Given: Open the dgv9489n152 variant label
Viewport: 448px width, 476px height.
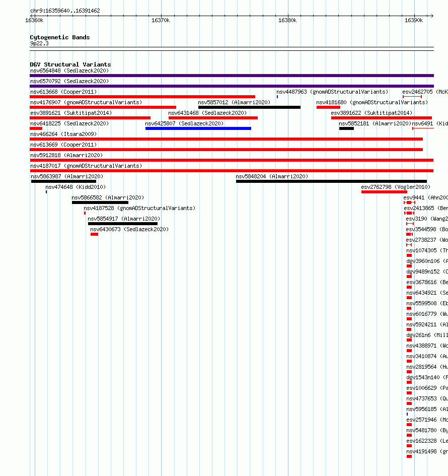Looking at the screenshot, I should [427, 271].
